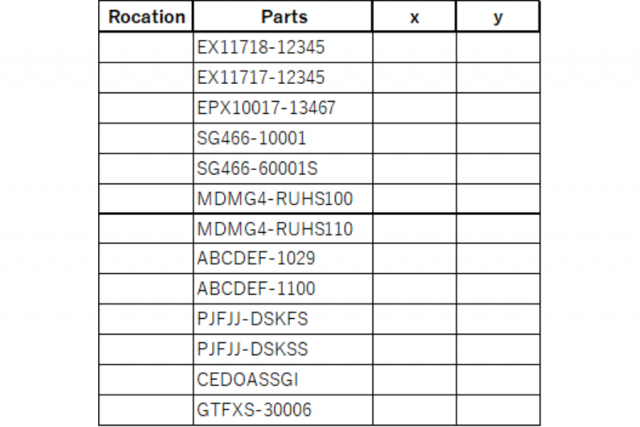640x427 pixels.
Task: Click the Rocation column header
Action: pos(146,17)
